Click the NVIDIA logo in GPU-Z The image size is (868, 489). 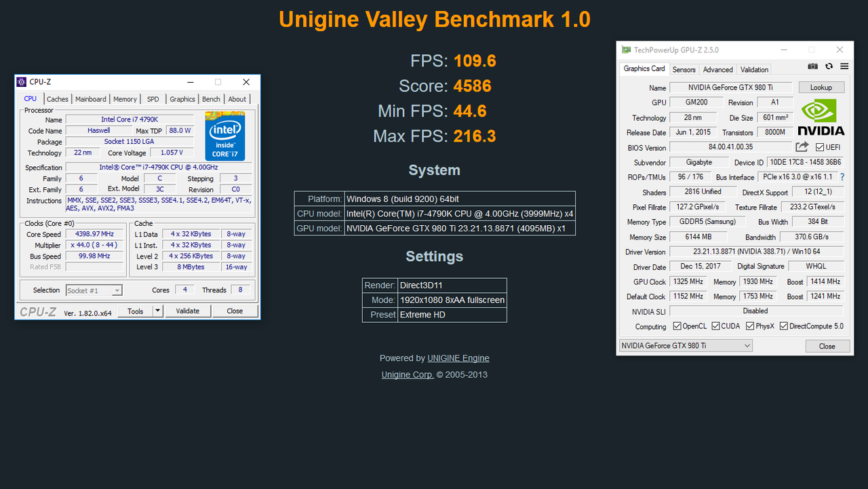pyautogui.click(x=821, y=117)
